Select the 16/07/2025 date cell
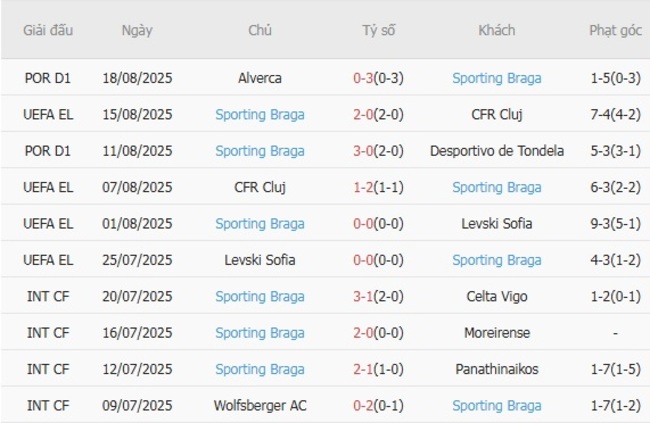The width and height of the screenshot is (650, 423). (137, 332)
